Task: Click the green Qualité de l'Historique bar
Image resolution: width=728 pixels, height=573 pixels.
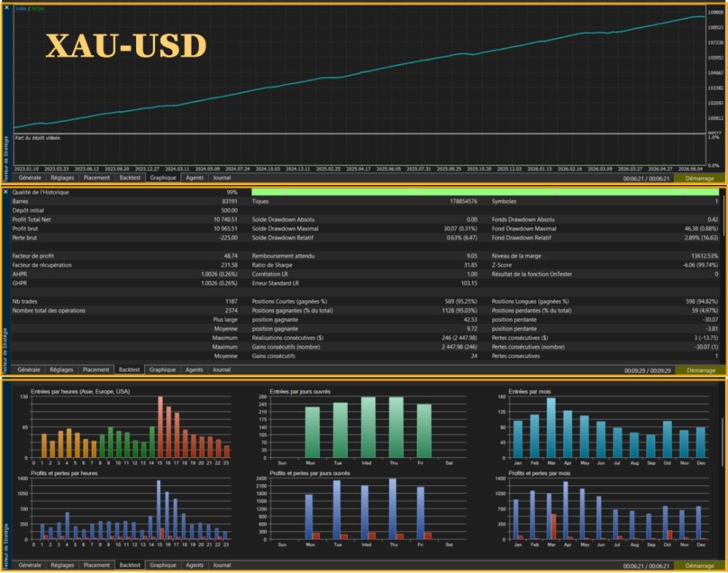Action: click(485, 191)
